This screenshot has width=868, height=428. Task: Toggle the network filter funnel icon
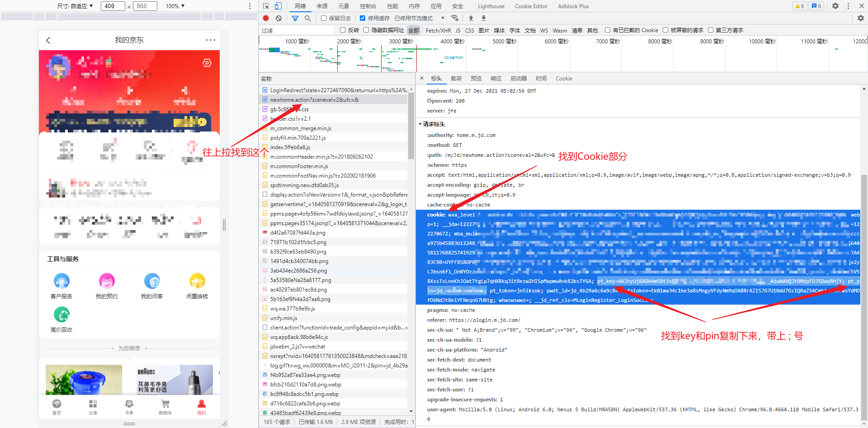[295, 18]
